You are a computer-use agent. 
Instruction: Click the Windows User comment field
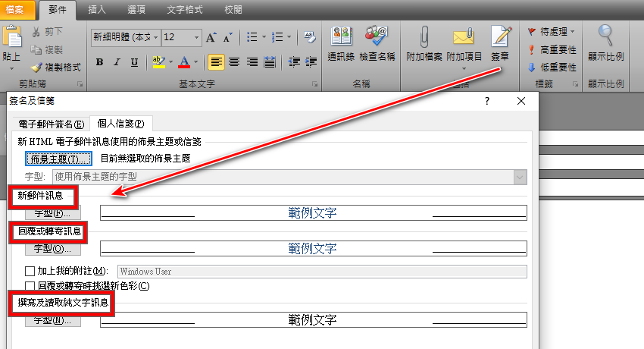click(322, 272)
